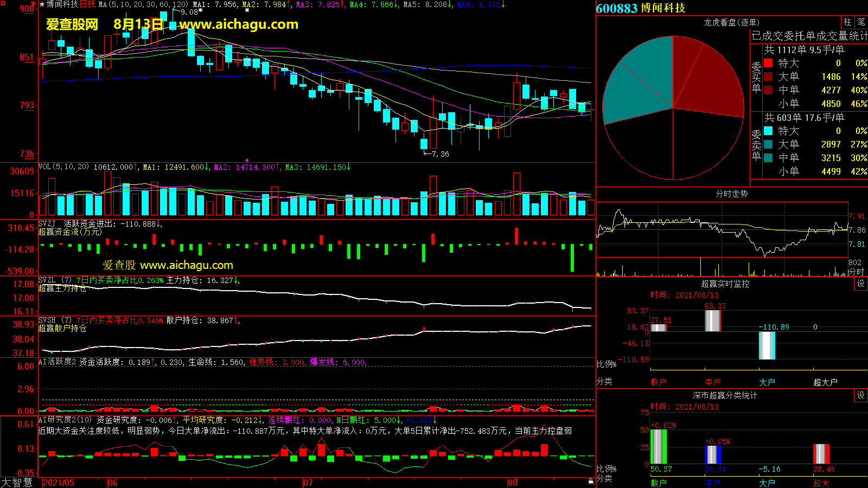Click MA(5,10,20,30,60,120) indicator parameters
Screen dimensions: 868x488
click(143, 4)
